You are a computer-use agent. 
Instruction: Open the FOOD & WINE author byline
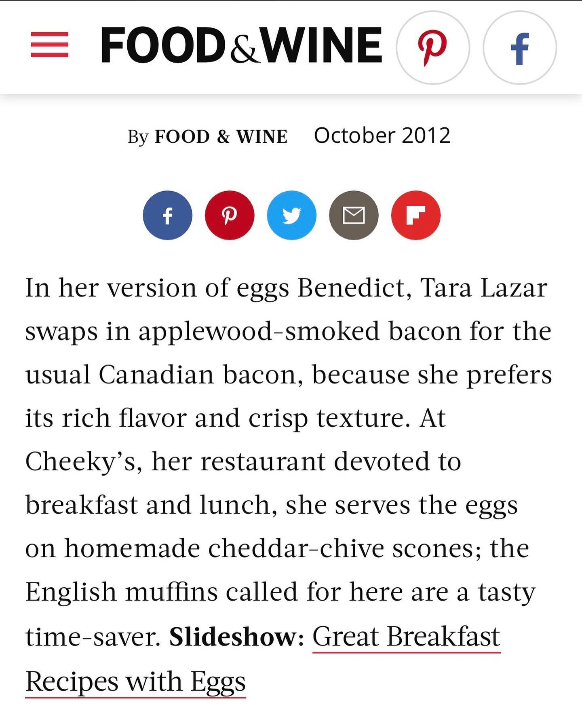point(221,136)
